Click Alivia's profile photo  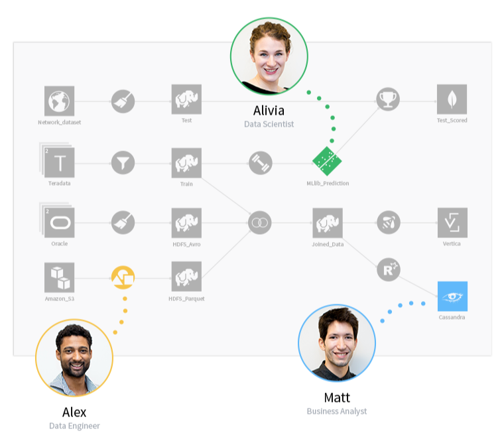[x=269, y=56]
